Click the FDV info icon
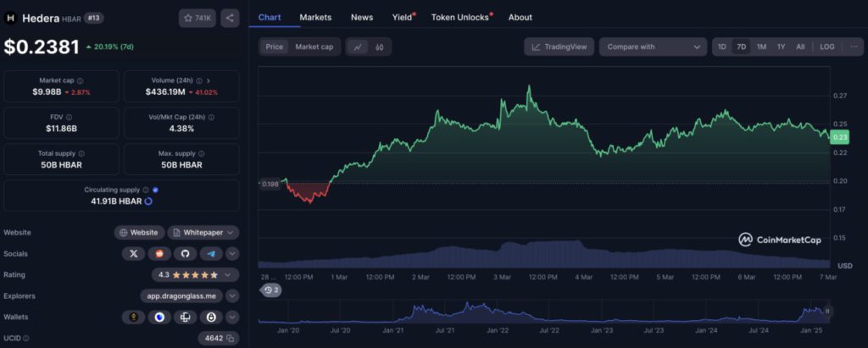The image size is (868, 348). pyautogui.click(x=69, y=118)
